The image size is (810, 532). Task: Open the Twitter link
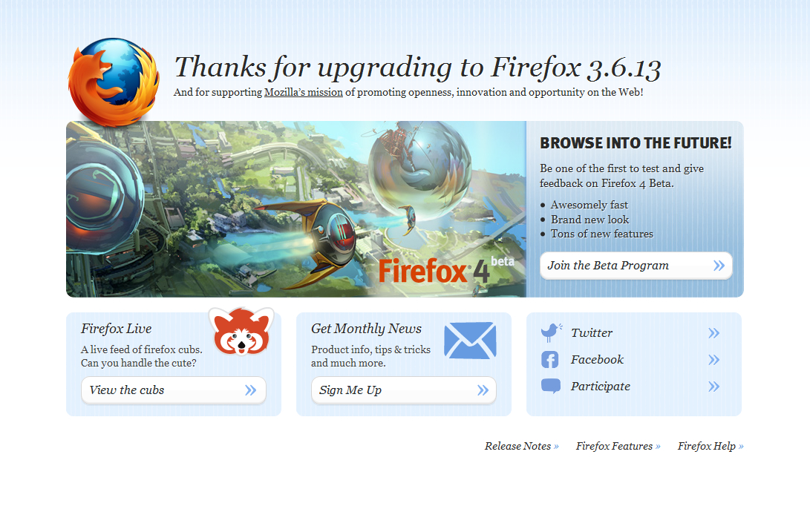coord(592,333)
